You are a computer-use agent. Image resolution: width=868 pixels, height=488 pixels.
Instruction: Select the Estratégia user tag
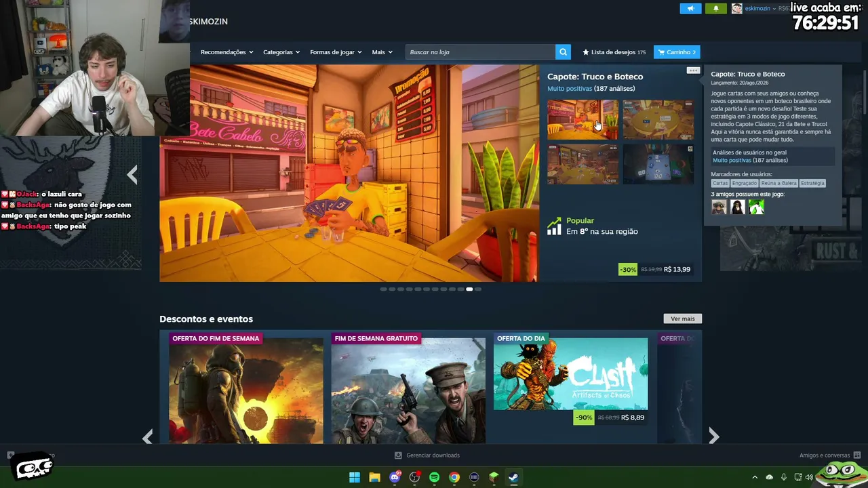[x=812, y=183]
